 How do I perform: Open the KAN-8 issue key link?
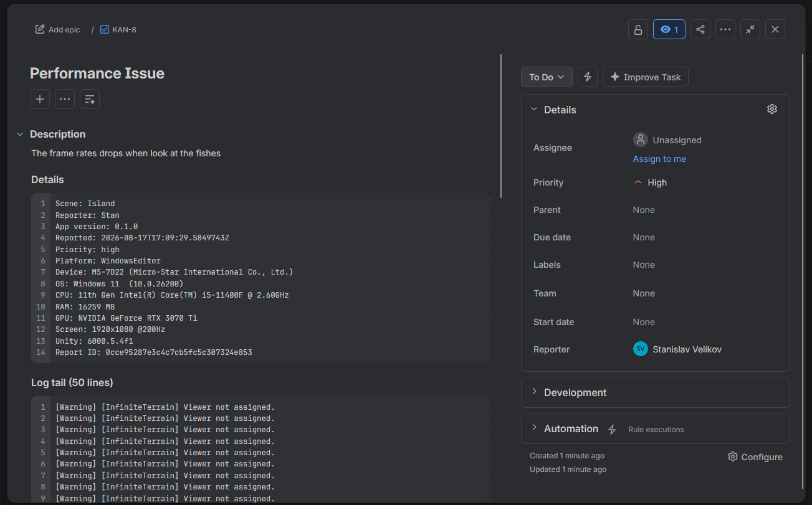tap(124, 29)
